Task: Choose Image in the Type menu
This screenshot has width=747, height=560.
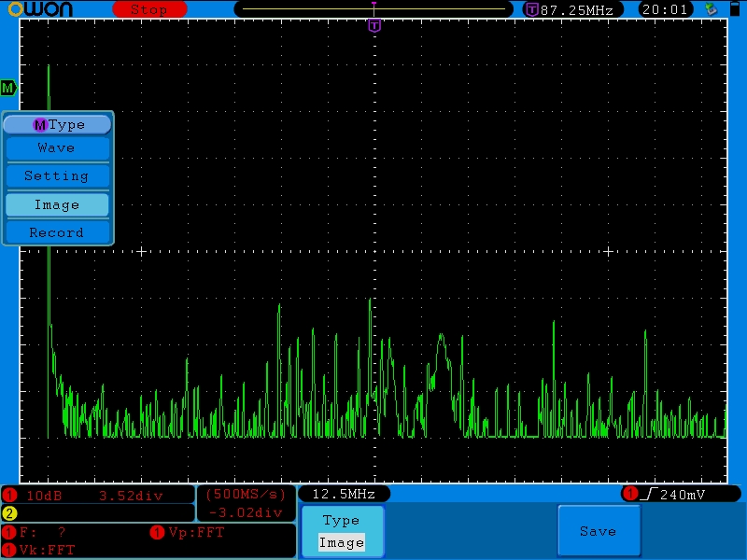Action: coord(57,205)
